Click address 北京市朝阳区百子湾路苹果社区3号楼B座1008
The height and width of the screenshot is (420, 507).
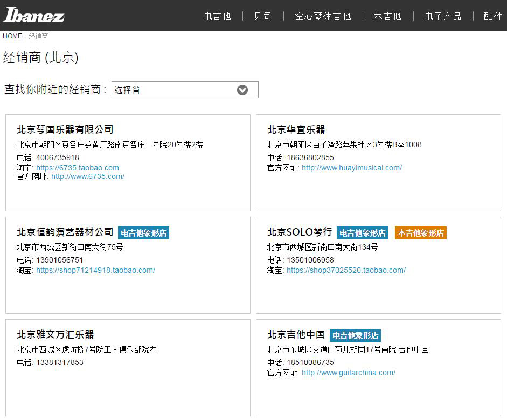tap(344, 144)
